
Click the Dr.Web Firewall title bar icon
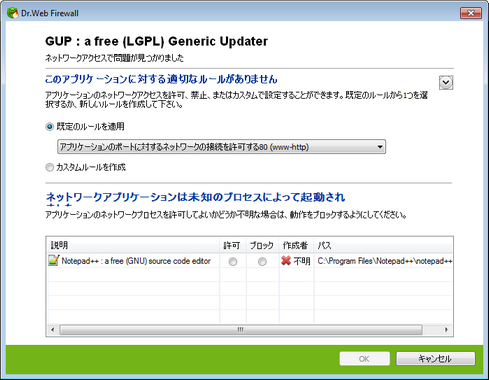13,13
